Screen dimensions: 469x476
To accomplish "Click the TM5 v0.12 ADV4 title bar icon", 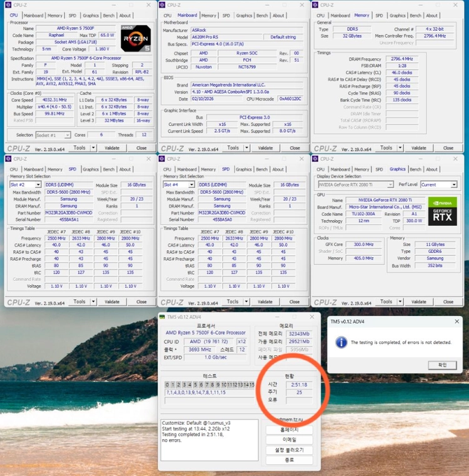I will [x=163, y=317].
